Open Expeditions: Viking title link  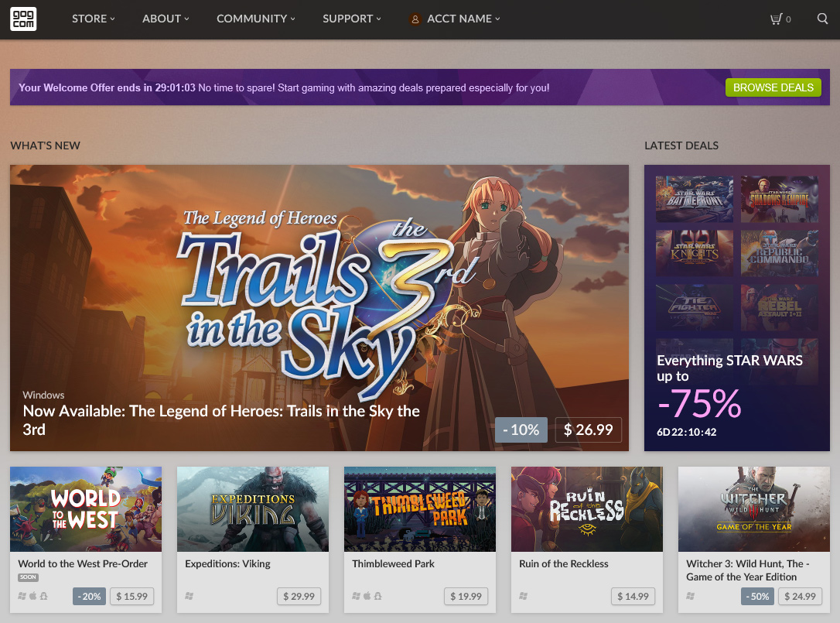coord(227,563)
